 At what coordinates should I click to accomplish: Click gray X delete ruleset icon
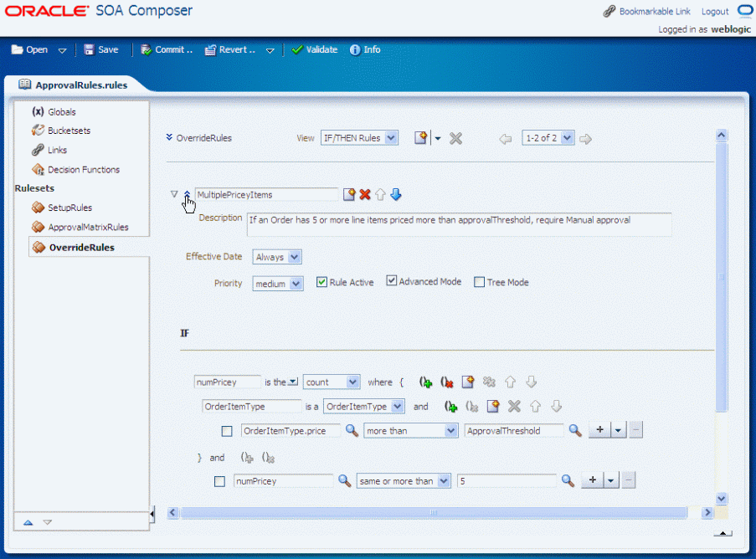click(455, 139)
